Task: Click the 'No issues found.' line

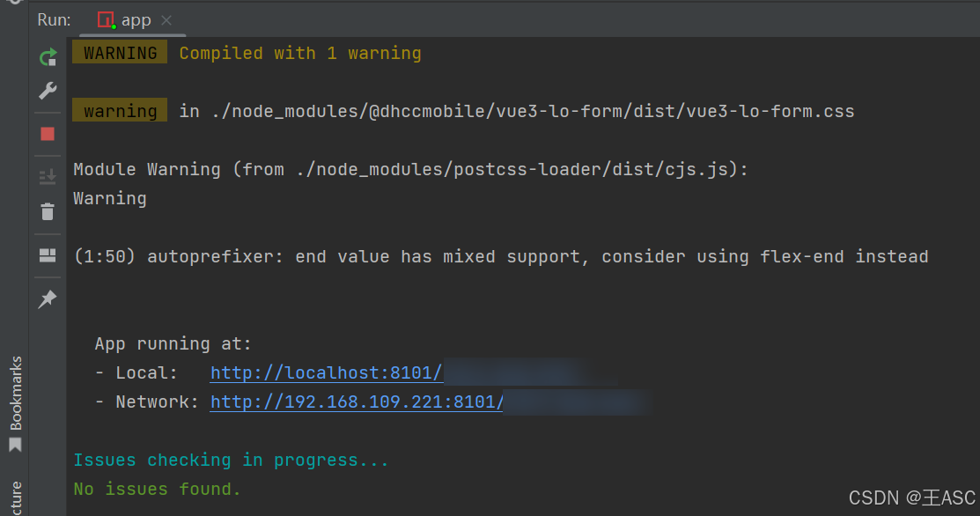Action: click(x=157, y=489)
